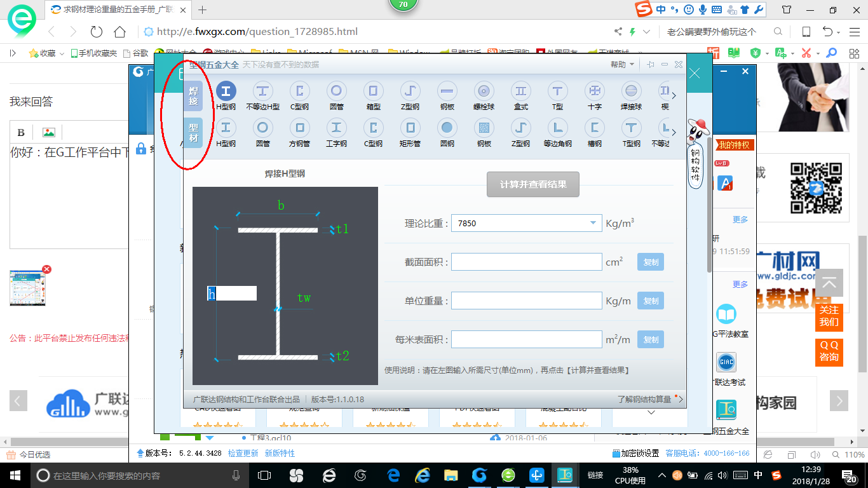Go to the browser home page
Image resolution: width=868 pixels, height=488 pixels.
point(119,32)
